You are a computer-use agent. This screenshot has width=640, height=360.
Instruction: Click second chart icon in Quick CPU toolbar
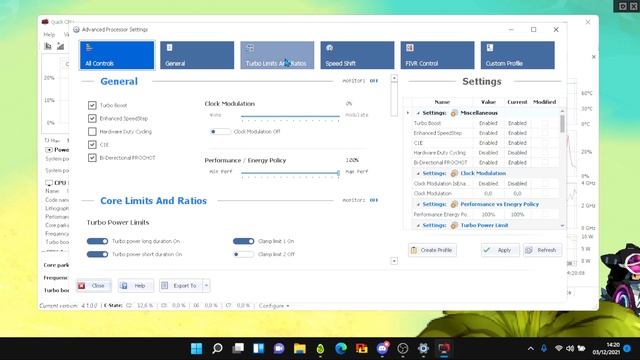(60, 46)
